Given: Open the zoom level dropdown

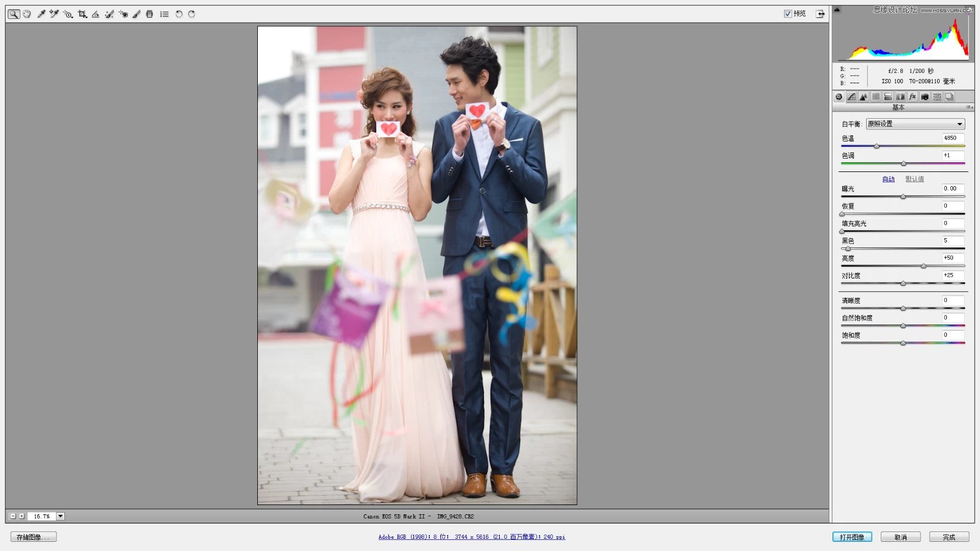Looking at the screenshot, I should (x=59, y=515).
